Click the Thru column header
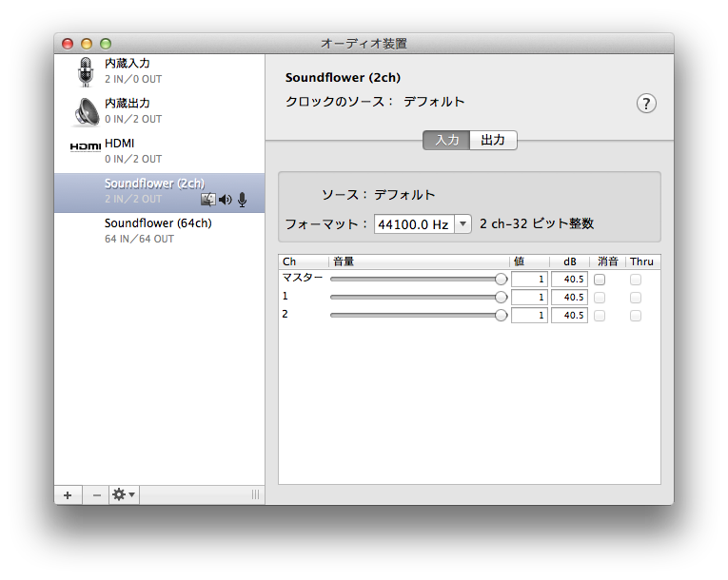 click(642, 261)
